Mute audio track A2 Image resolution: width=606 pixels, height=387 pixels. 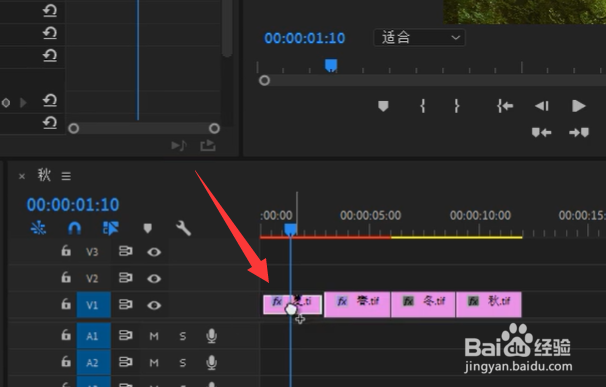[154, 363]
